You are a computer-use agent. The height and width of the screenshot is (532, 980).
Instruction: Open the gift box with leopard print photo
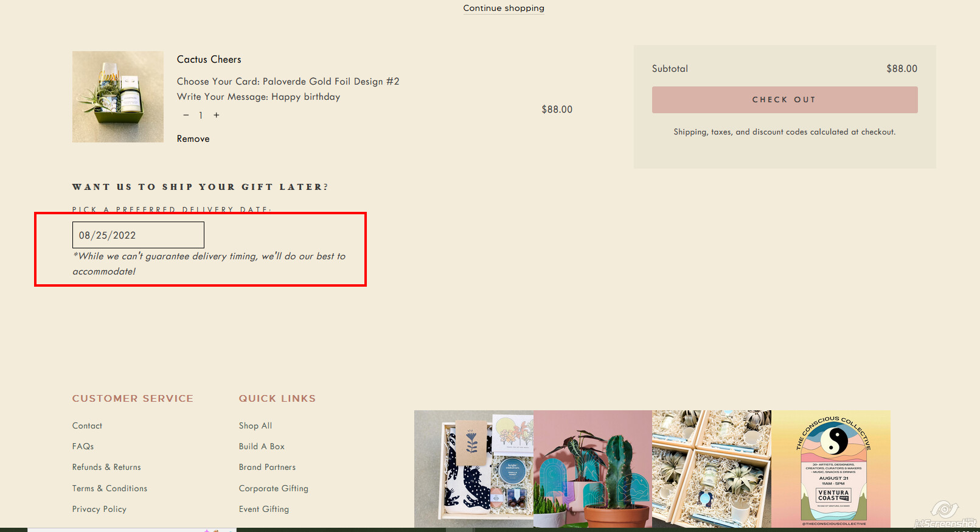coord(474,469)
